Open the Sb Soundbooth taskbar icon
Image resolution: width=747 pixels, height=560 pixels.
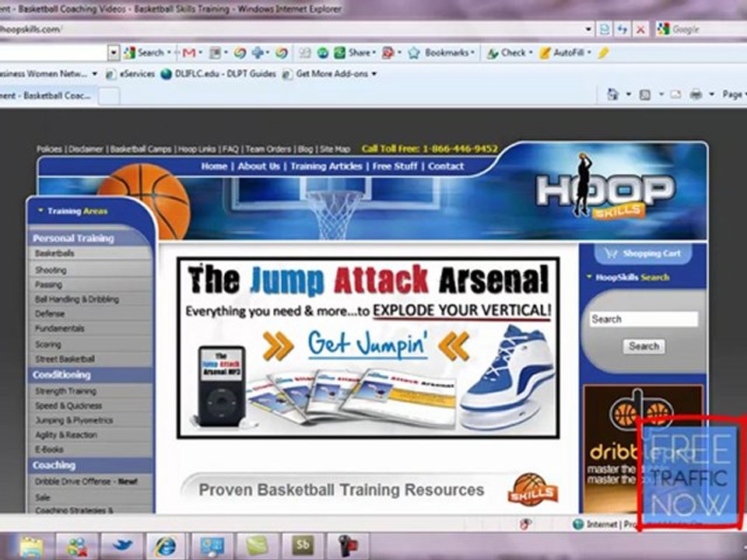(303, 545)
